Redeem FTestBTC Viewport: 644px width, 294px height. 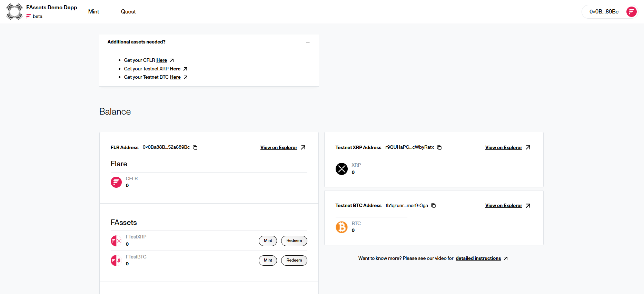click(x=294, y=261)
